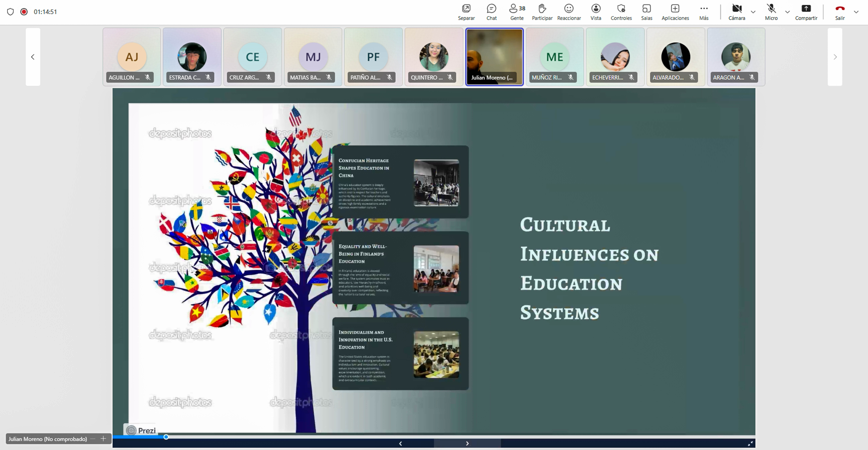Expand the Cámara options dropdown arrow

coord(753,12)
